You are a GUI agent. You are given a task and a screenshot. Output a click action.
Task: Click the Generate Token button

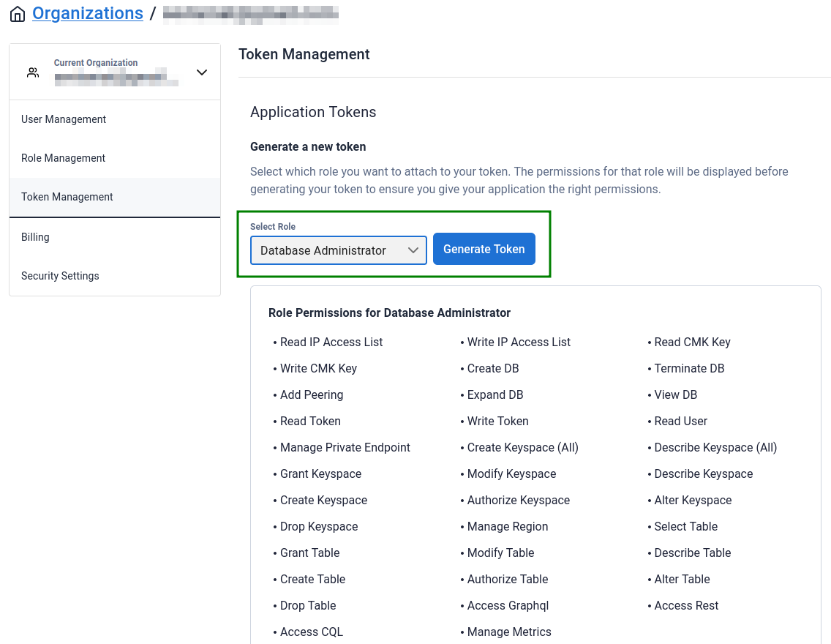point(484,249)
